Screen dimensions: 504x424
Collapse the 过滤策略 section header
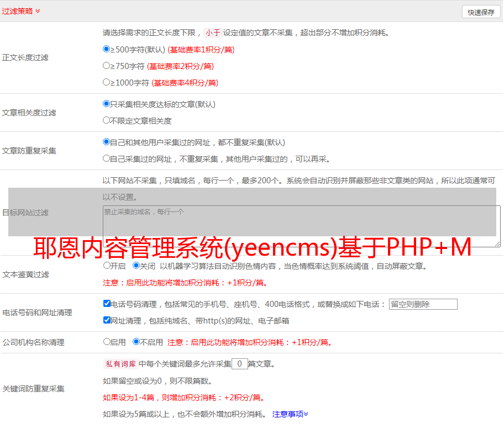21,11
